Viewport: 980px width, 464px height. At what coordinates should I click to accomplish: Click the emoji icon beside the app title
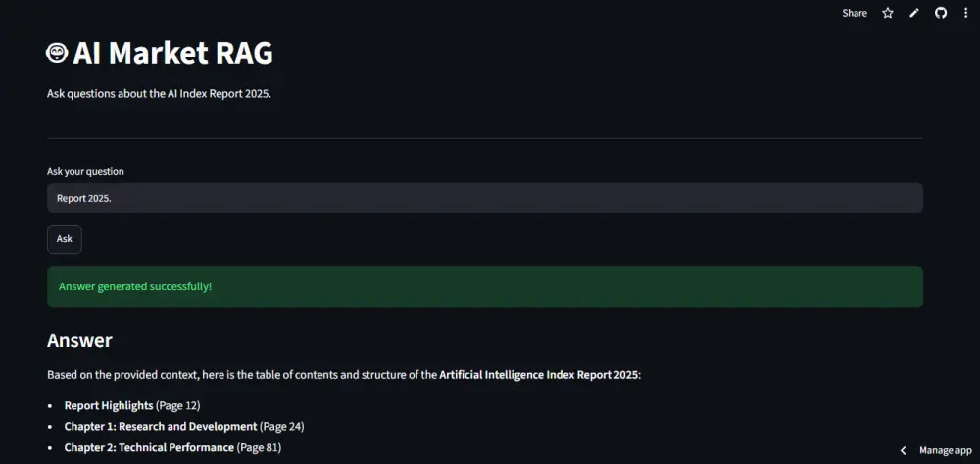(57, 53)
